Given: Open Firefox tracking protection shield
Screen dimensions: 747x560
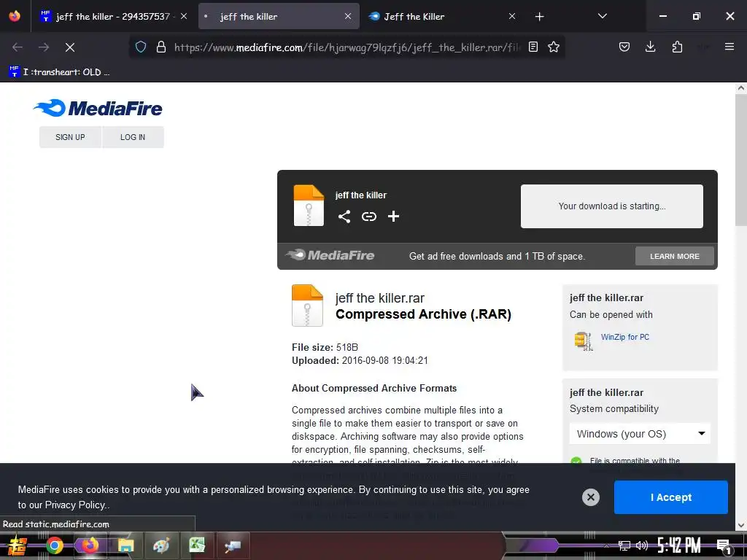Looking at the screenshot, I should 141,47.
